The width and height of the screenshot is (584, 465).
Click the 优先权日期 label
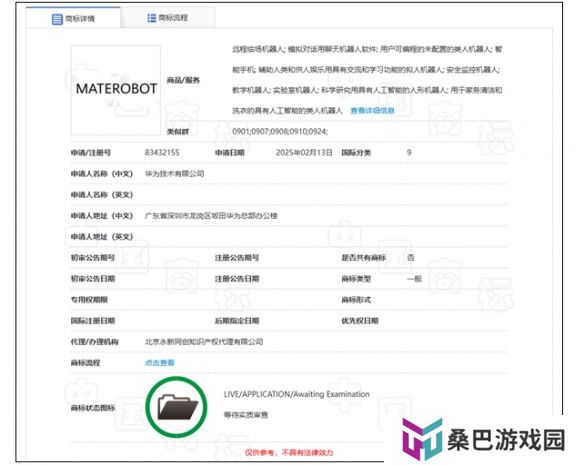(x=360, y=321)
